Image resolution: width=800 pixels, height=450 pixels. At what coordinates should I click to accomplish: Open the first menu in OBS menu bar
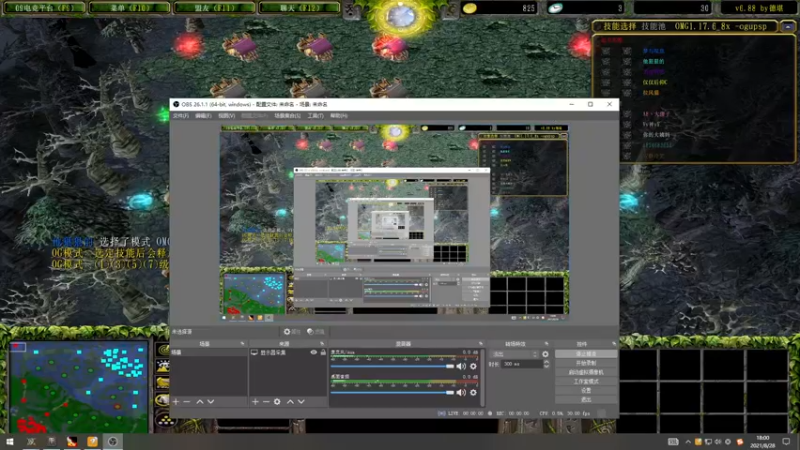pyautogui.click(x=180, y=116)
